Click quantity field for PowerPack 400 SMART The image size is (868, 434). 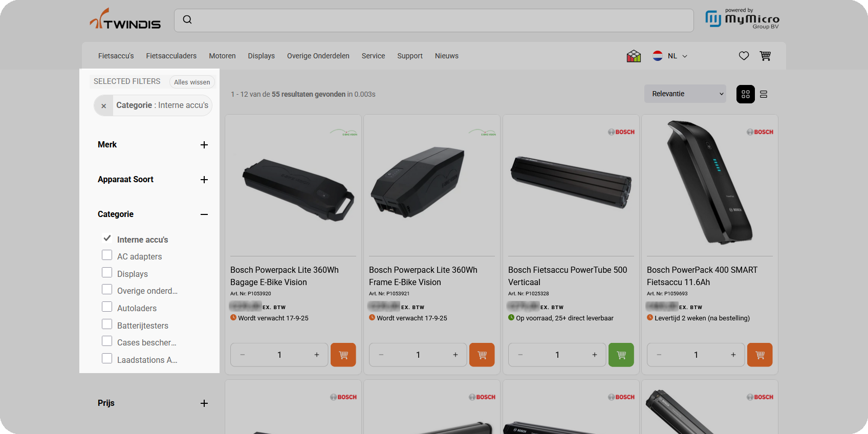(x=696, y=355)
